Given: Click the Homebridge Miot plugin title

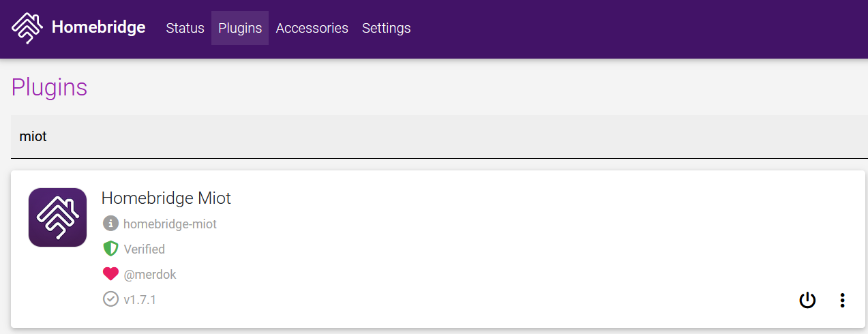Looking at the screenshot, I should click(x=166, y=198).
